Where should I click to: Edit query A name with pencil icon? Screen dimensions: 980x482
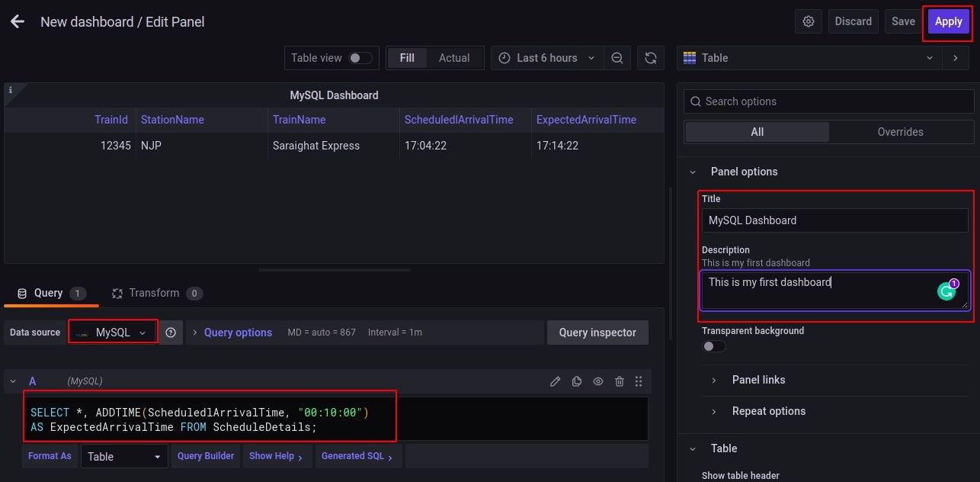[x=556, y=381]
